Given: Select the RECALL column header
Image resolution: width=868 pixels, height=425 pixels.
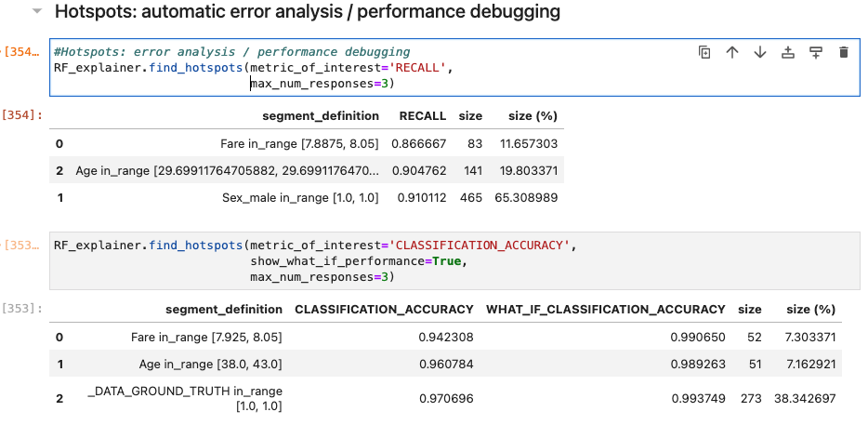Looking at the screenshot, I should tap(422, 116).
